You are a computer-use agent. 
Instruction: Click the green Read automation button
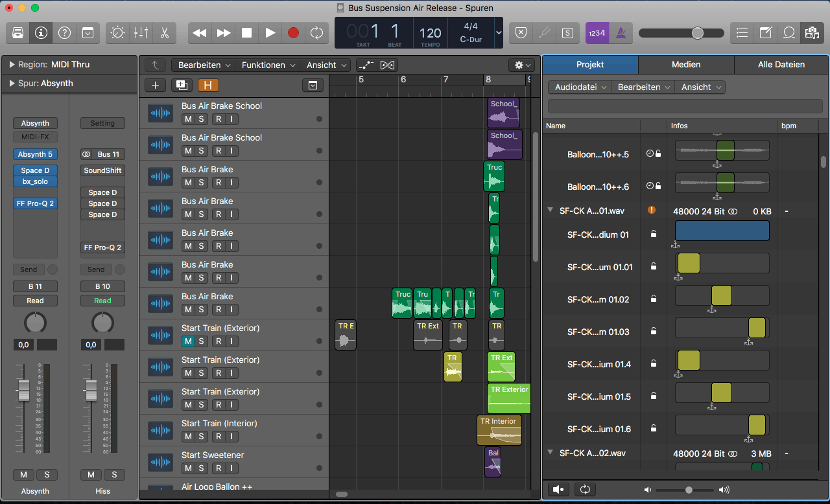click(x=102, y=301)
